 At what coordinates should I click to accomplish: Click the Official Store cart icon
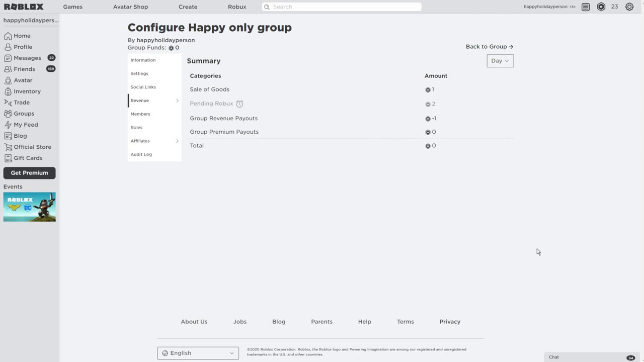click(8, 147)
